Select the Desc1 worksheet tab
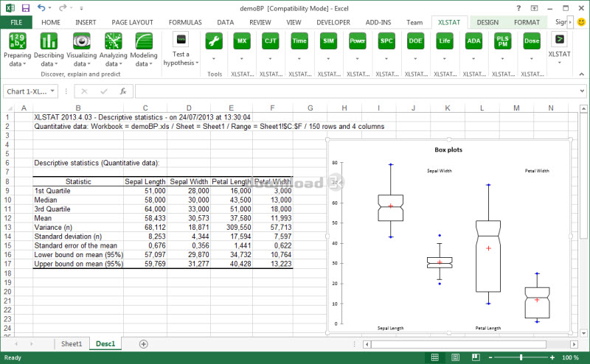Image resolution: width=590 pixels, height=364 pixels. (105, 343)
